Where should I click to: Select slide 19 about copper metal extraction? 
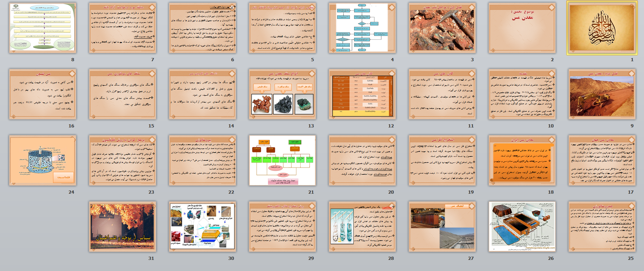tap(442, 160)
